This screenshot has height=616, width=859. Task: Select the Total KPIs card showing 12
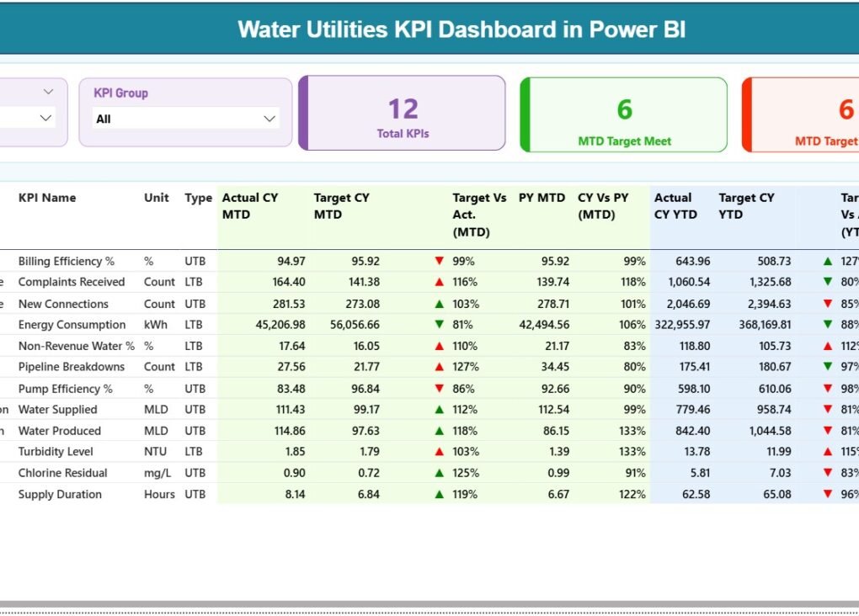point(402,113)
